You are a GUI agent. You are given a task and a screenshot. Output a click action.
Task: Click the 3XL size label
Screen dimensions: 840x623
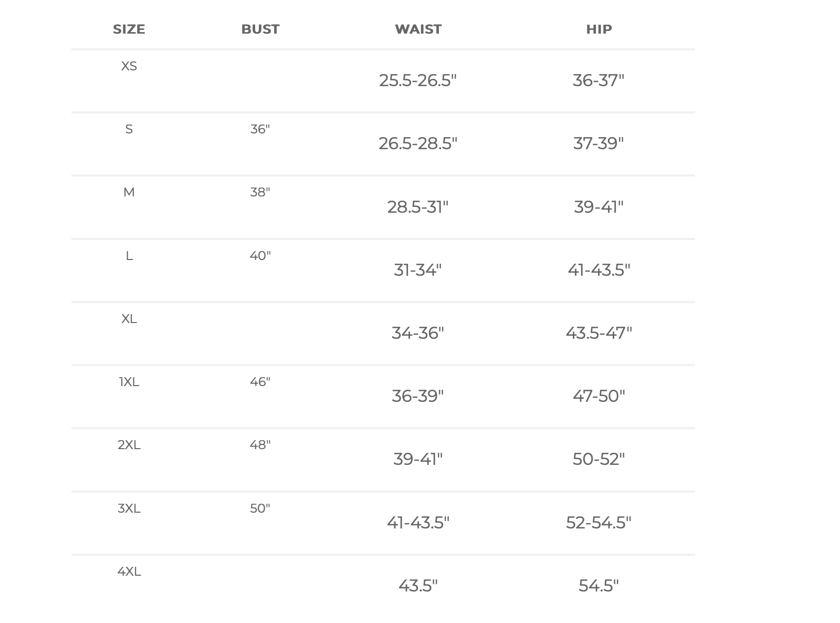[129, 508]
